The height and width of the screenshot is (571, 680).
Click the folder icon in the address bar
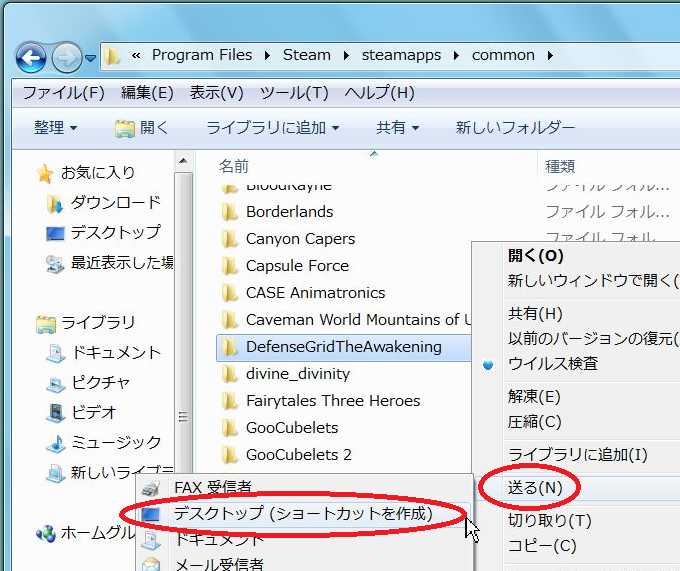112,56
